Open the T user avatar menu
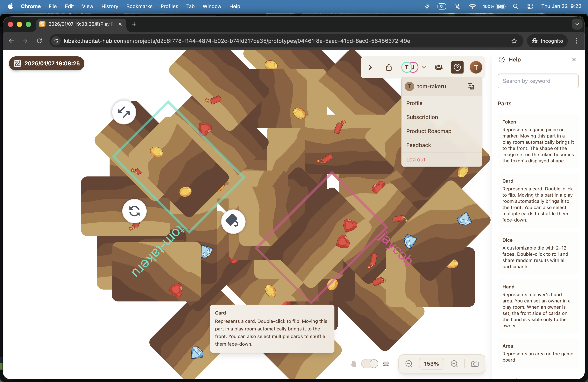Screen dimensions: 588x382 [x=476, y=67]
